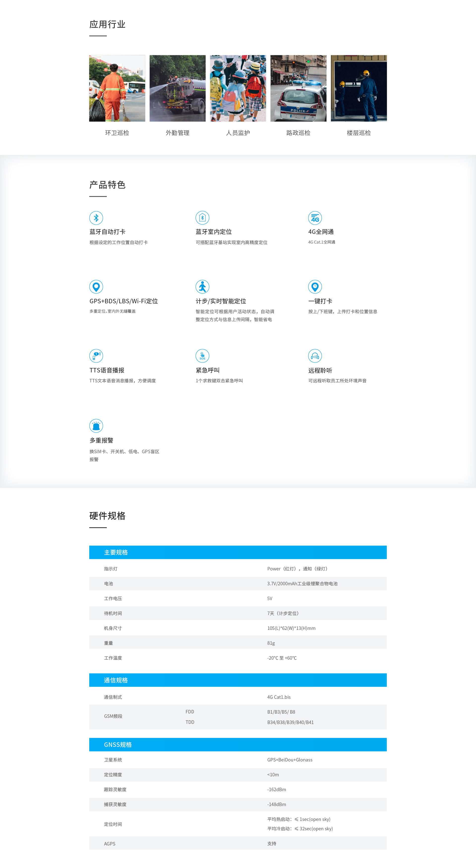Click the 楼层巡检 caption
Screen dimensions: 476x868
359,133
